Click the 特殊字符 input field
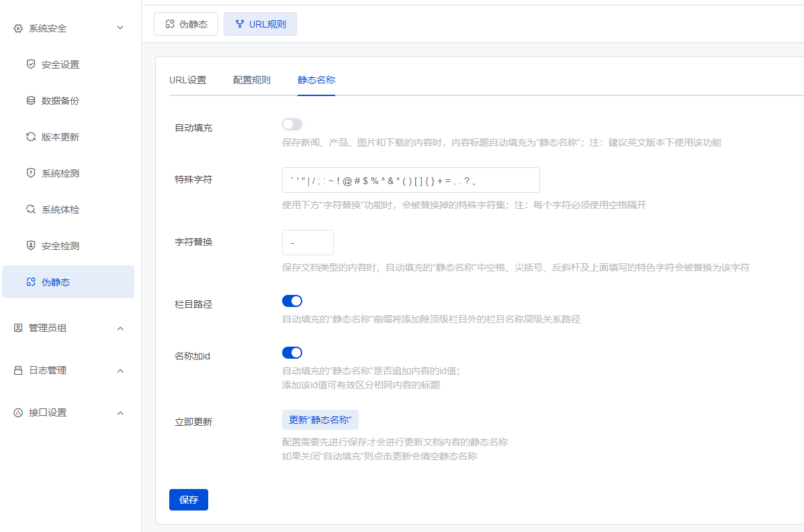This screenshot has width=804, height=532. click(x=410, y=180)
